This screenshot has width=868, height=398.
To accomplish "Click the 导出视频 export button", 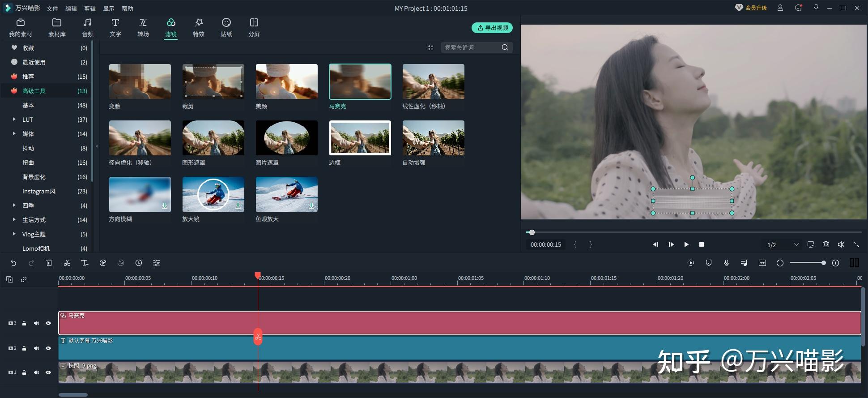I will click(x=492, y=28).
